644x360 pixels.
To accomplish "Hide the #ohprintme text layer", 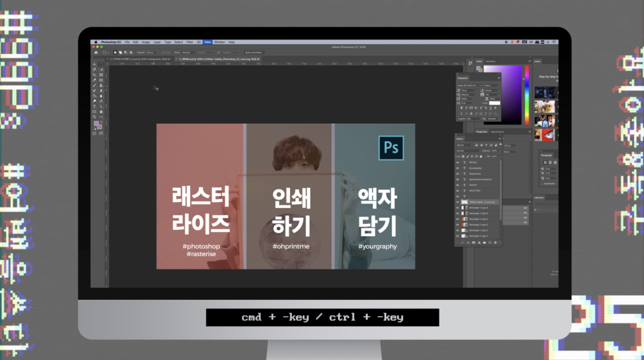I will tap(457, 173).
